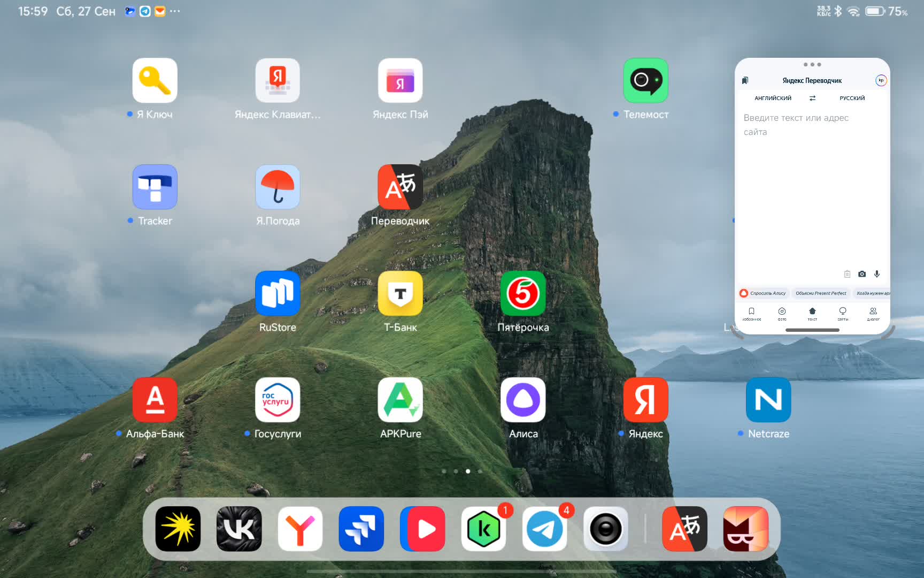Switch to Избранное tab in translator
The width and height of the screenshot is (924, 578).
click(x=751, y=314)
